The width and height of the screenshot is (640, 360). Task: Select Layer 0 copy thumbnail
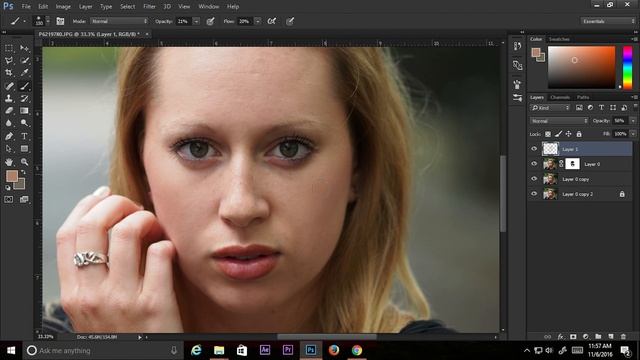pos(550,179)
